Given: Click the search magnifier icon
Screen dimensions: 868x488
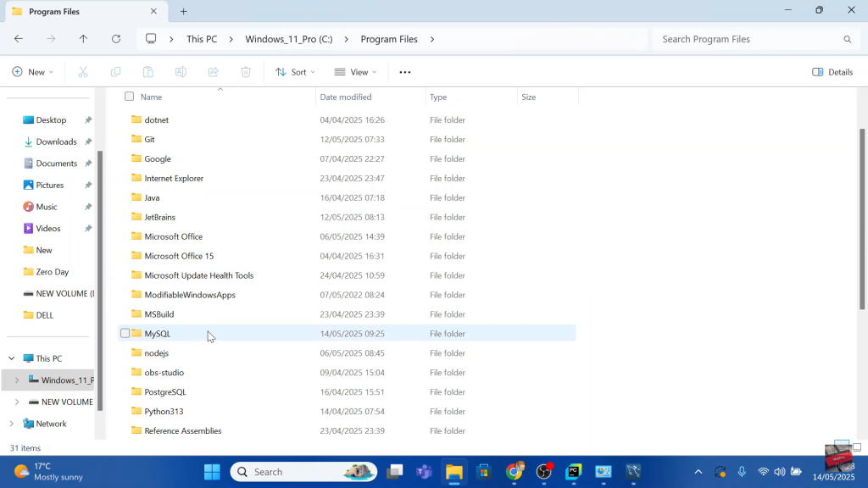Looking at the screenshot, I should coord(847,39).
